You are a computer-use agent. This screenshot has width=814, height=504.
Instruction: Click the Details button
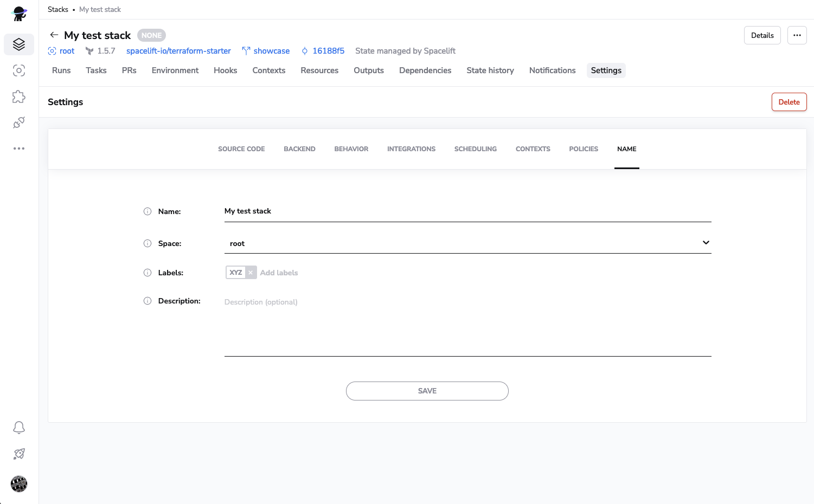point(762,35)
